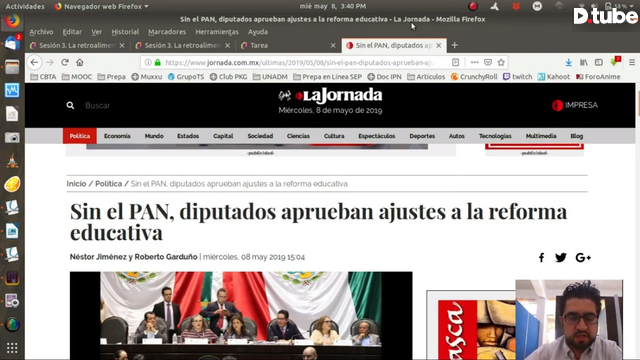
Task: Open the Prepa bookmarks folder
Action: pyautogui.click(x=111, y=77)
